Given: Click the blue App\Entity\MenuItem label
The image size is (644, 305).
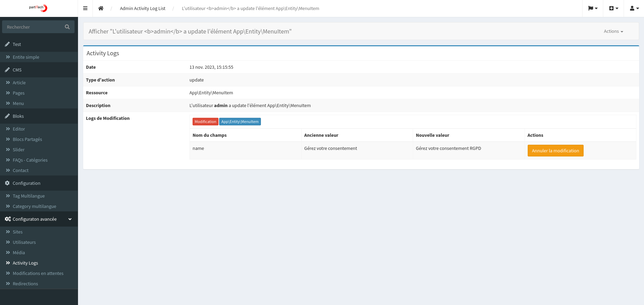Looking at the screenshot, I should 240,122.
